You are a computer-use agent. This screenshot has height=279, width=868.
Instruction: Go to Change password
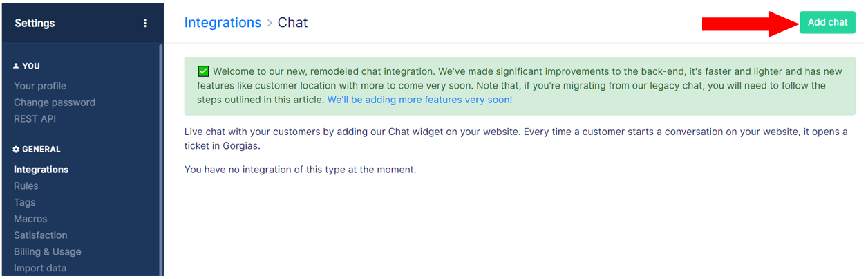point(55,102)
